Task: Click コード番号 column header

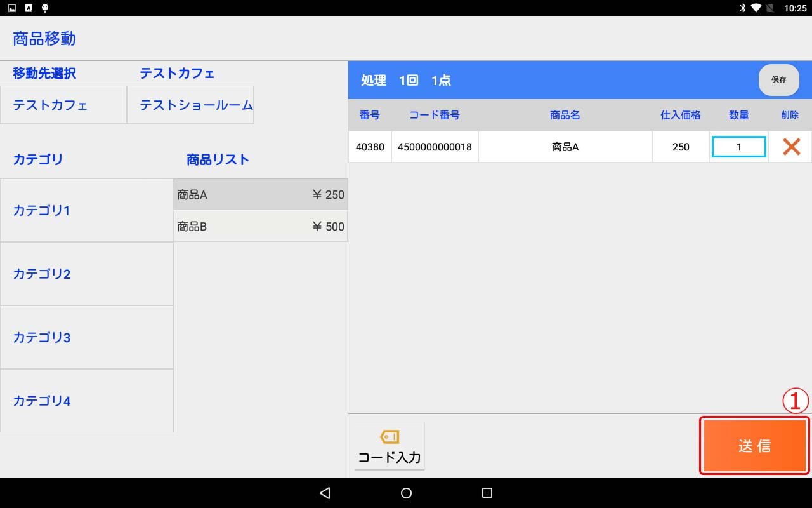Action: point(435,115)
